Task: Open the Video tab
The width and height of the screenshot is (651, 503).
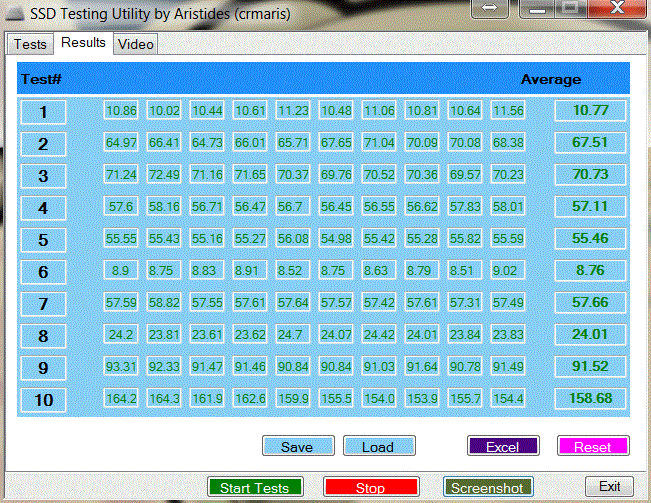Action: (x=135, y=44)
